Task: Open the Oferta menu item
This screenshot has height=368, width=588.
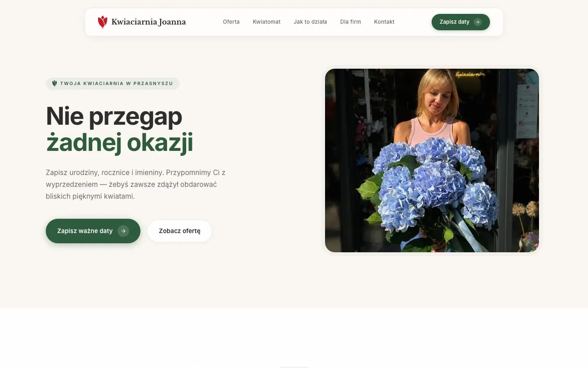Action: pyautogui.click(x=231, y=22)
